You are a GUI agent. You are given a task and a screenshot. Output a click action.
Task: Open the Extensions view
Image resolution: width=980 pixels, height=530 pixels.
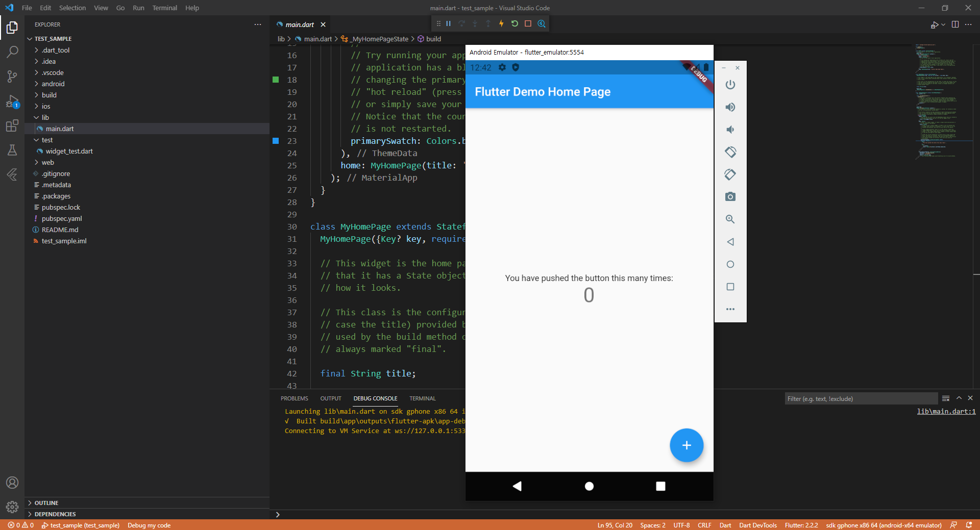pos(12,125)
